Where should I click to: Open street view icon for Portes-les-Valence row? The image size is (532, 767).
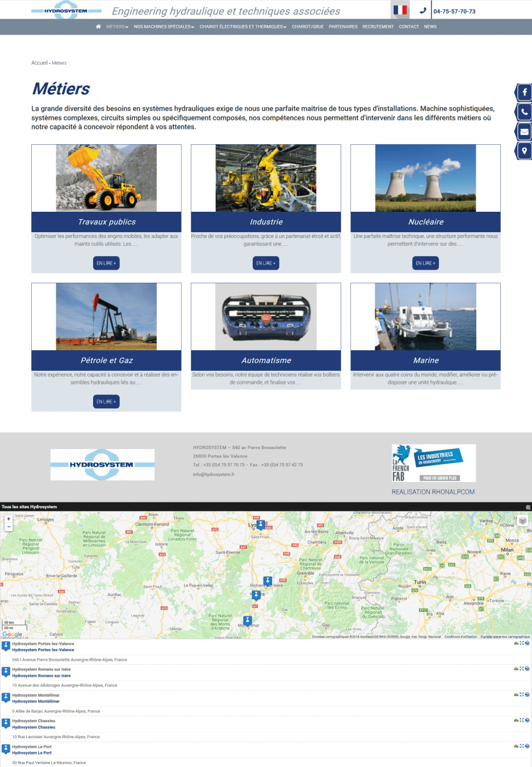click(527, 643)
